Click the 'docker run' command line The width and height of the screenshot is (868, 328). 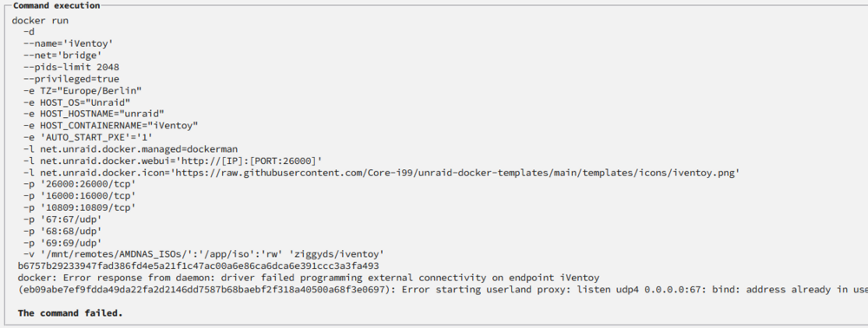coord(41,21)
